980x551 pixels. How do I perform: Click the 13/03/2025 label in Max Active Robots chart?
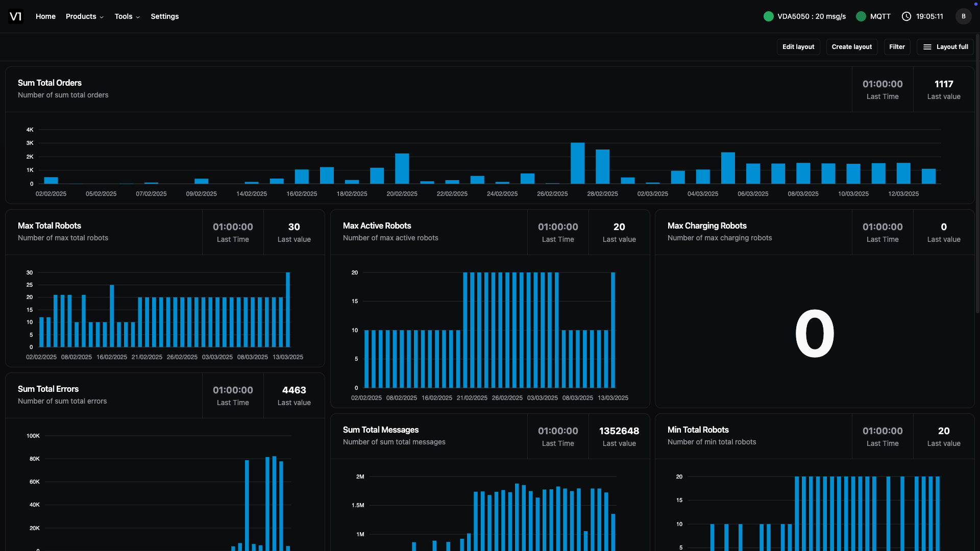613,398
